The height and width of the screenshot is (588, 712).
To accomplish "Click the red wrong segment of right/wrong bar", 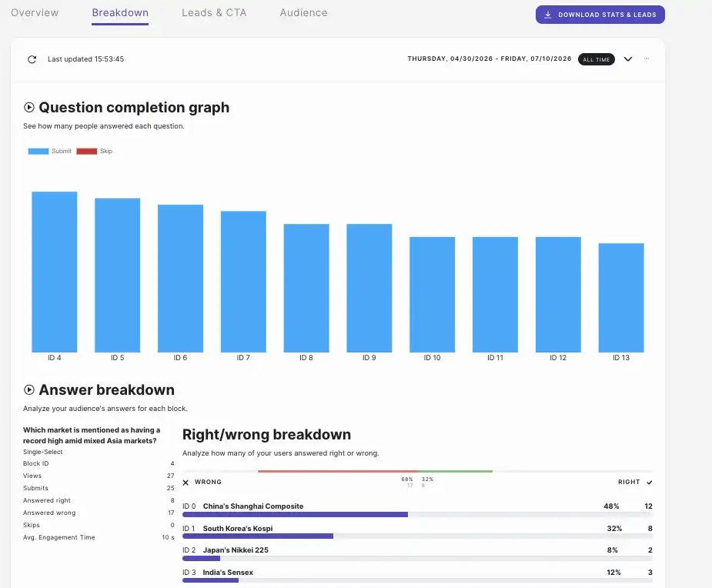I will click(x=338, y=471).
